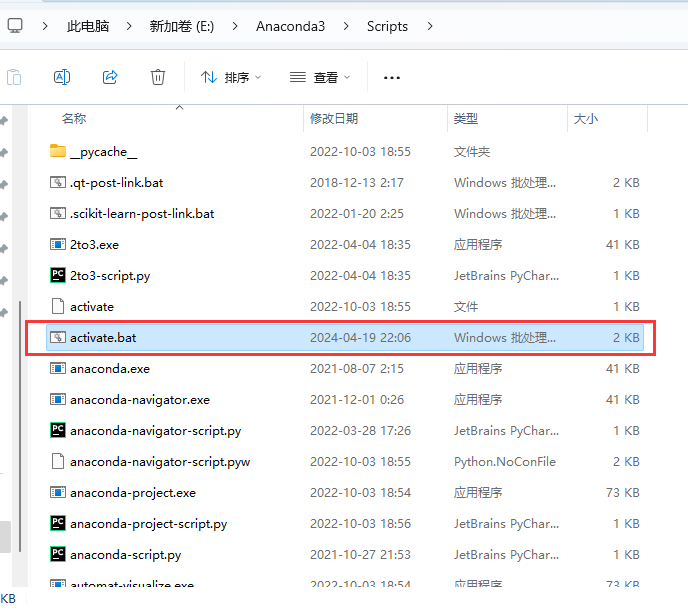Select the activate.bat file name
688x608 pixels.
tap(103, 338)
